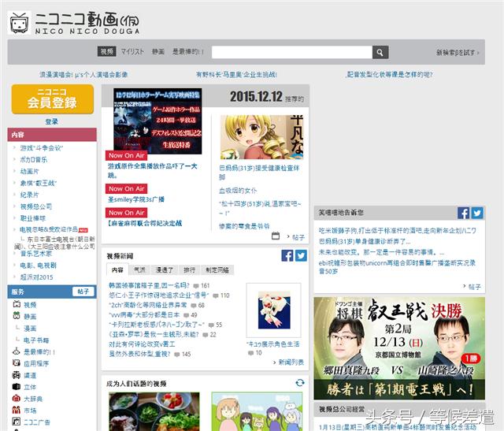Image resolution: width=504 pixels, height=431 pixels.
Task: Open the 气泡 news tab
Action: coord(139,269)
